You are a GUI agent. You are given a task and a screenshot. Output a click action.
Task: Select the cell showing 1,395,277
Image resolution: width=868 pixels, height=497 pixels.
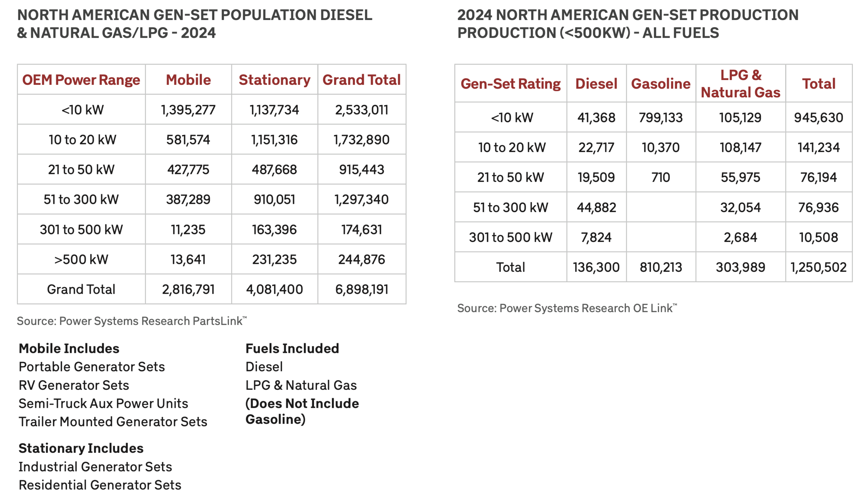188,110
